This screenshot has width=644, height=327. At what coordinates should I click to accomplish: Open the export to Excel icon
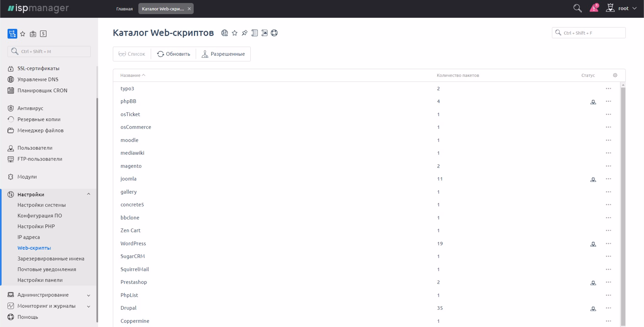(x=264, y=33)
